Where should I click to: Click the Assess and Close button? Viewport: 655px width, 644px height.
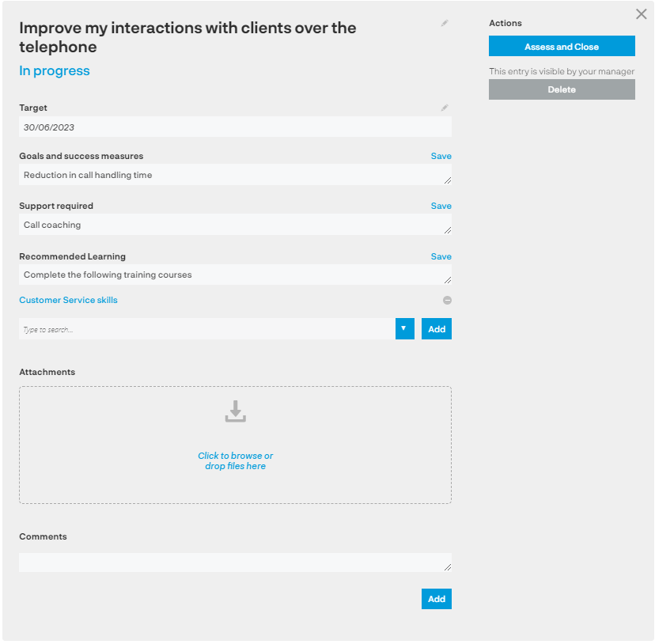(562, 46)
